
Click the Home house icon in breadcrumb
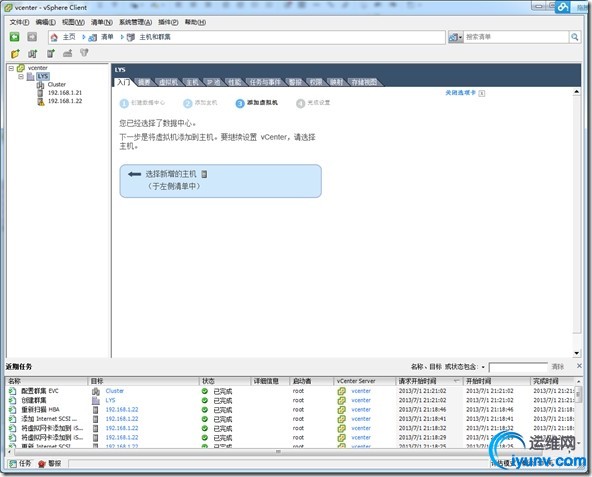[54, 37]
